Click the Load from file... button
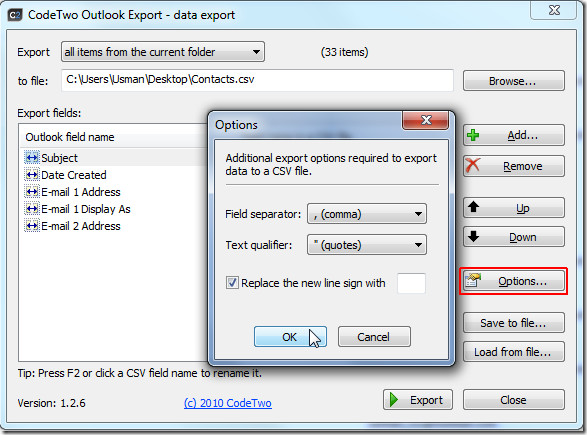 tap(514, 352)
